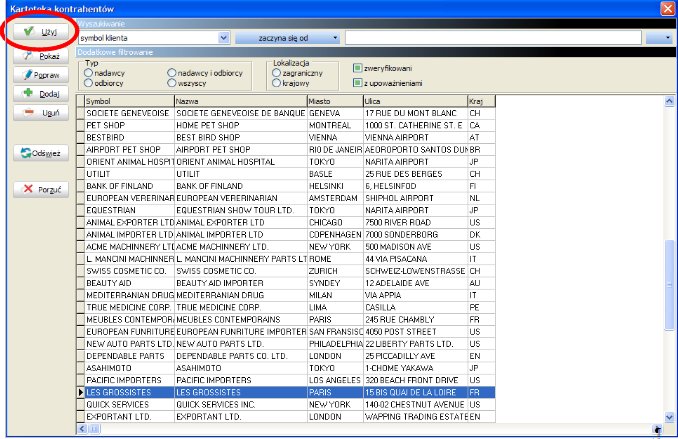Select the DEPENDABLE PARTS CO. LTD. cell
678x439 pixels.
241,356
